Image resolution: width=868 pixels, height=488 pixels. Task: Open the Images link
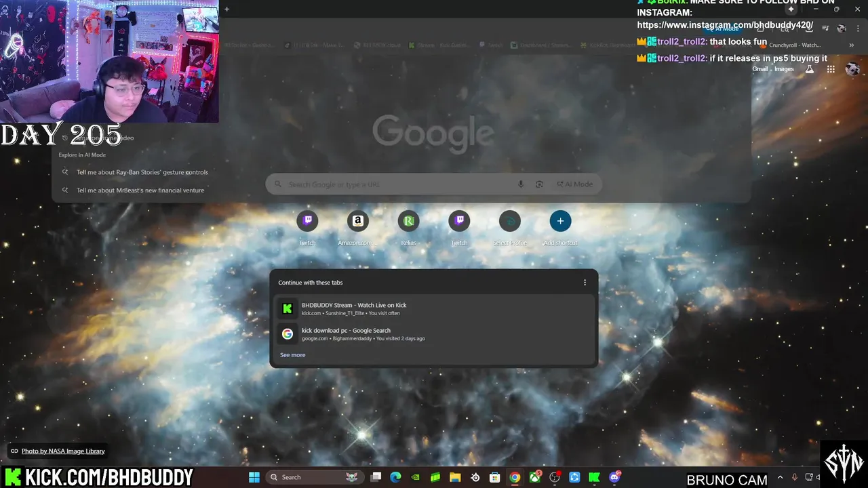pyautogui.click(x=784, y=69)
